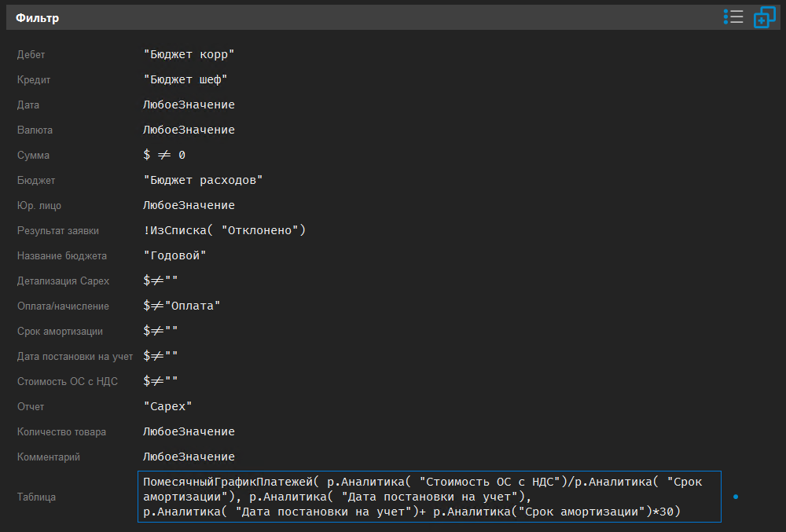Open the bulleted list view icon

point(733,17)
